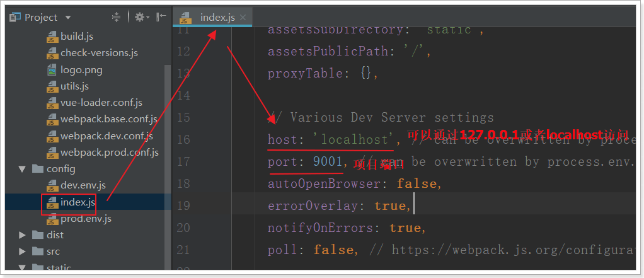Image resolution: width=644 pixels, height=278 pixels.
Task: Click the Project tool window icon
Action: (15, 17)
